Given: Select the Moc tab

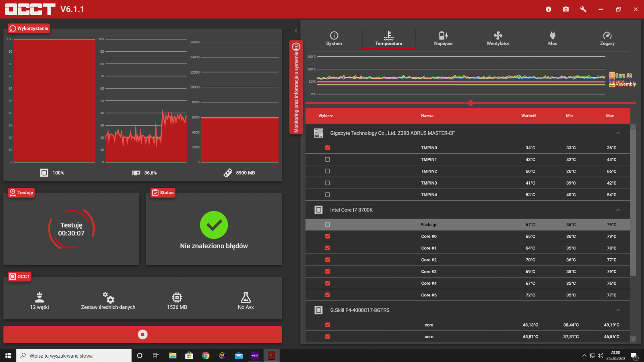Looking at the screenshot, I should pos(553,39).
